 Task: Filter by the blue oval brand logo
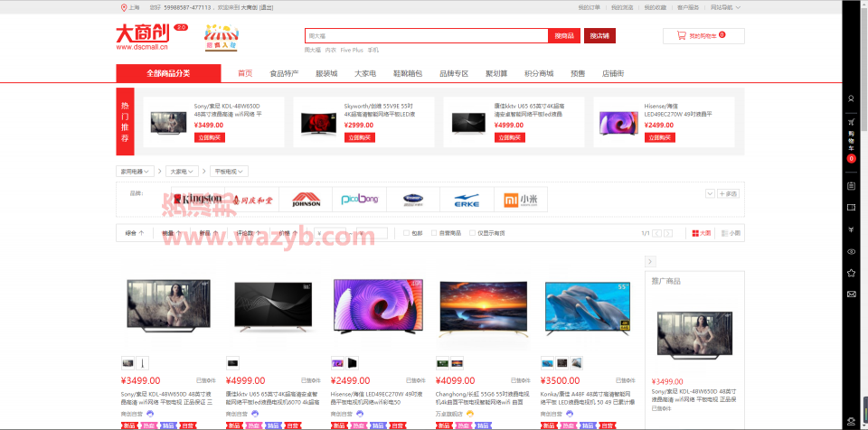click(413, 200)
